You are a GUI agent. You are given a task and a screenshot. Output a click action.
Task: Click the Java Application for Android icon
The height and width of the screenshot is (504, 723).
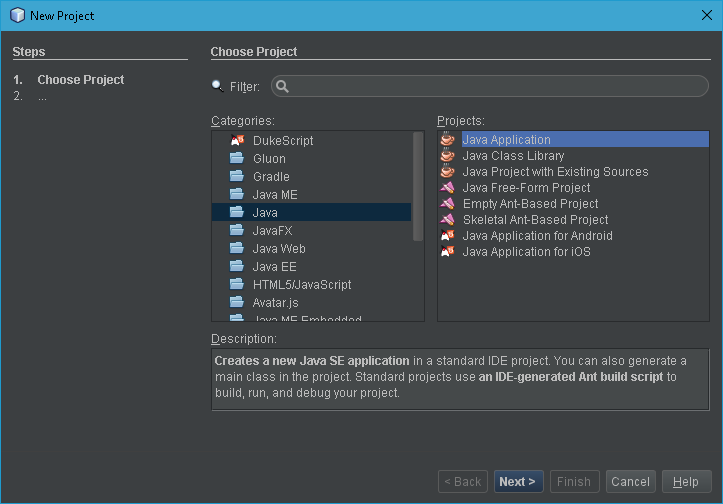pos(447,235)
